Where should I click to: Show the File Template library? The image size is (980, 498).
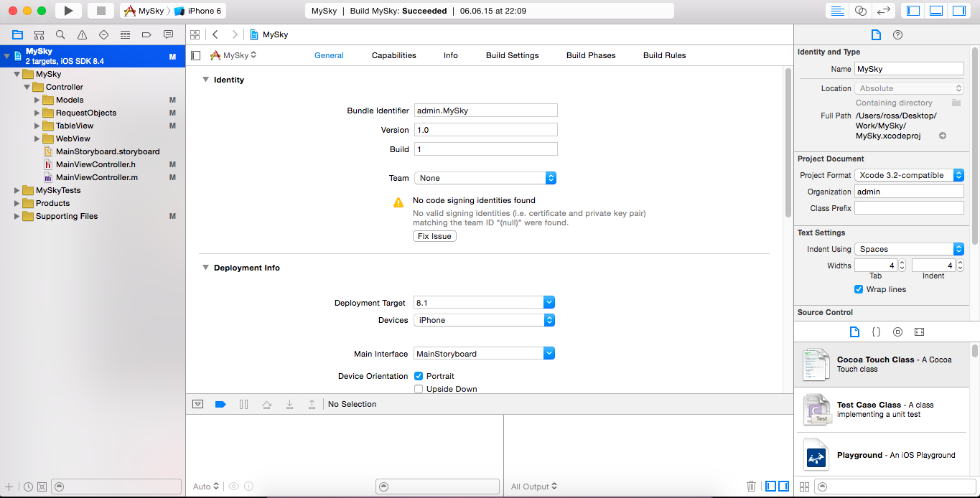854,332
